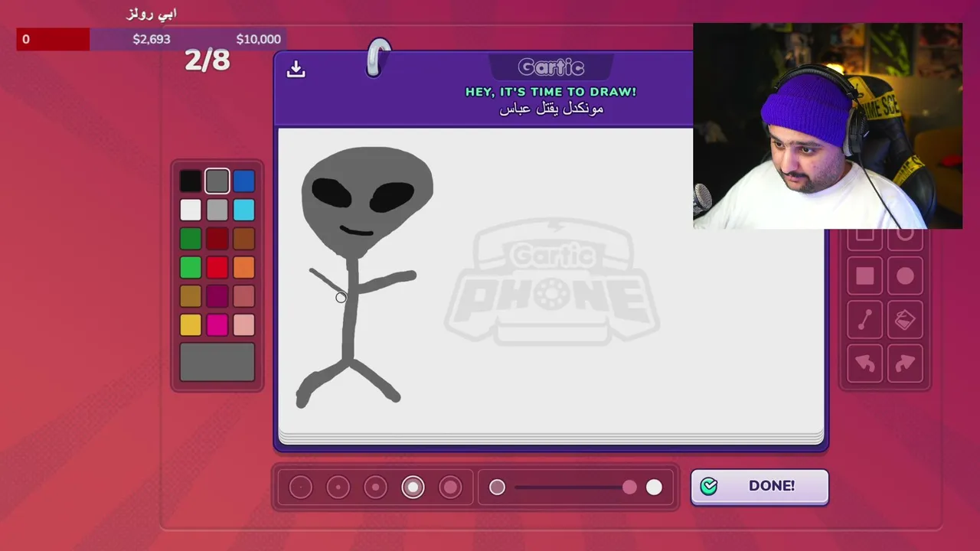Pick the selected dark gray swatch
Screen dimensions: 980x551
tap(217, 181)
